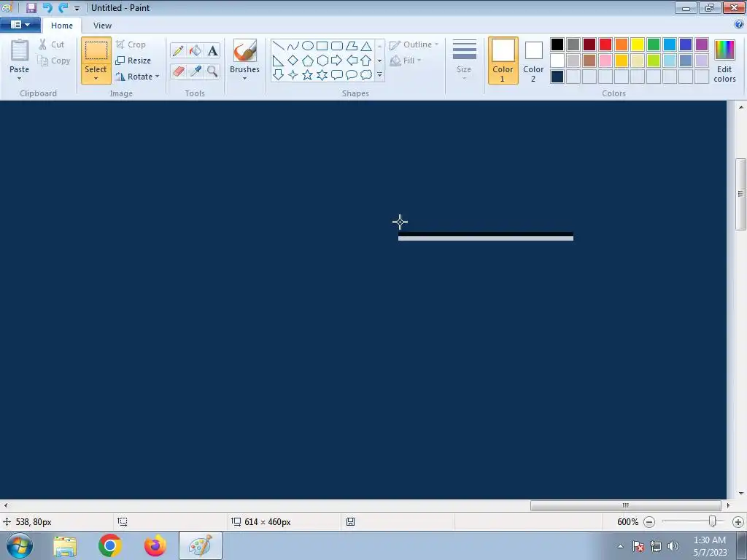Choose the Polygon shape
Screen dimensions: 747x560
pos(352,46)
